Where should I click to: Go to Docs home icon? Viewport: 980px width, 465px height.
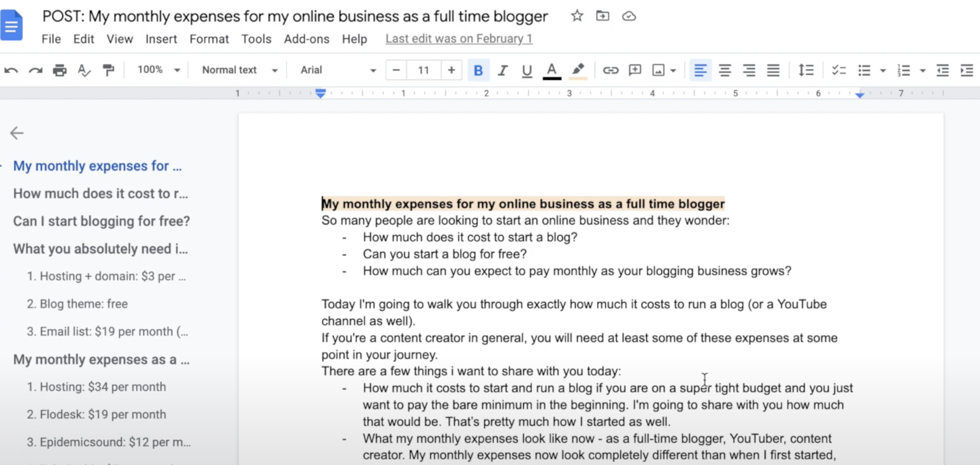(x=12, y=25)
